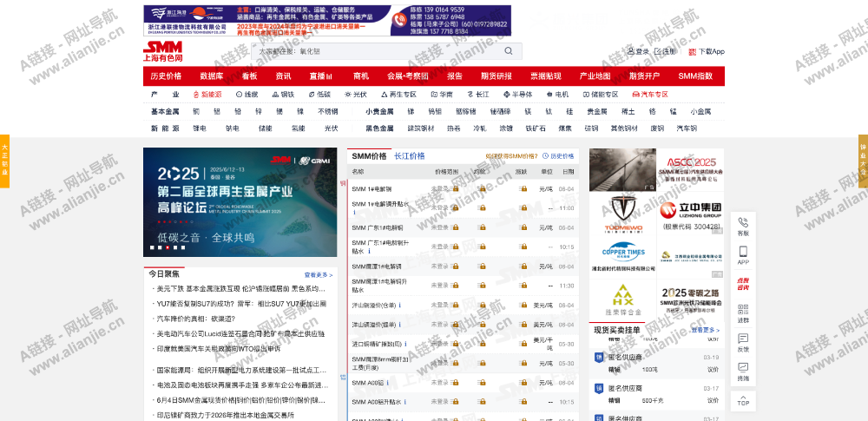Open the 稀土 link in the metals row
The height and width of the screenshot is (421, 868).
coord(628,112)
